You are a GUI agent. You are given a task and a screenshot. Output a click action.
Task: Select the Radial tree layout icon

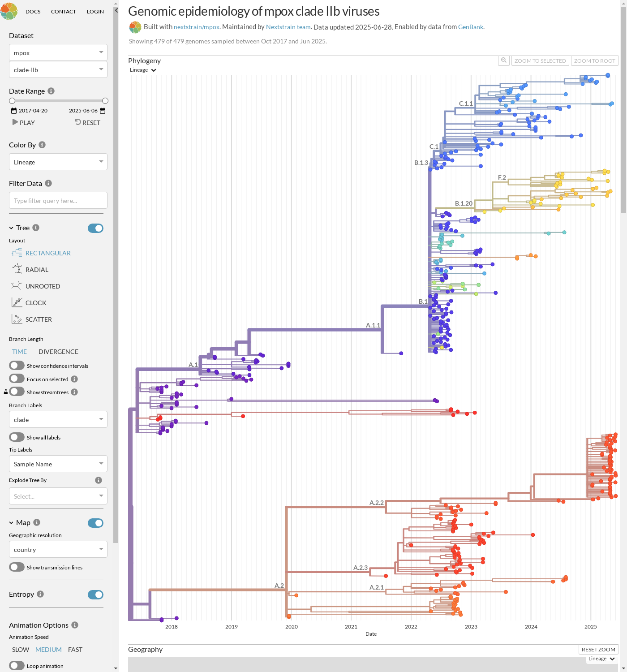click(17, 269)
